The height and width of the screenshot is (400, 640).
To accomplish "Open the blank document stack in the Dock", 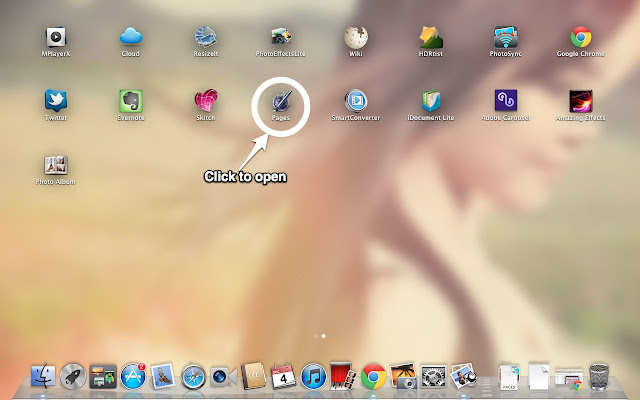I will [539, 376].
